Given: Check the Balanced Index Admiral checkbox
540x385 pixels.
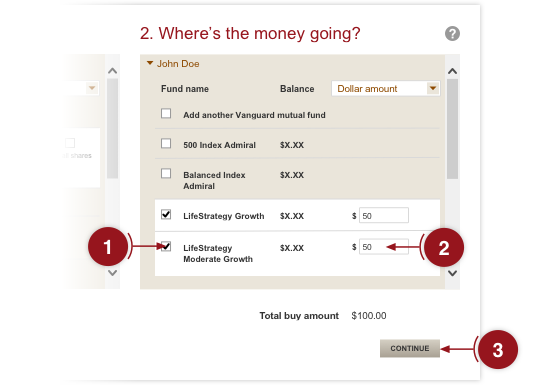Looking at the screenshot, I should pyautogui.click(x=166, y=174).
